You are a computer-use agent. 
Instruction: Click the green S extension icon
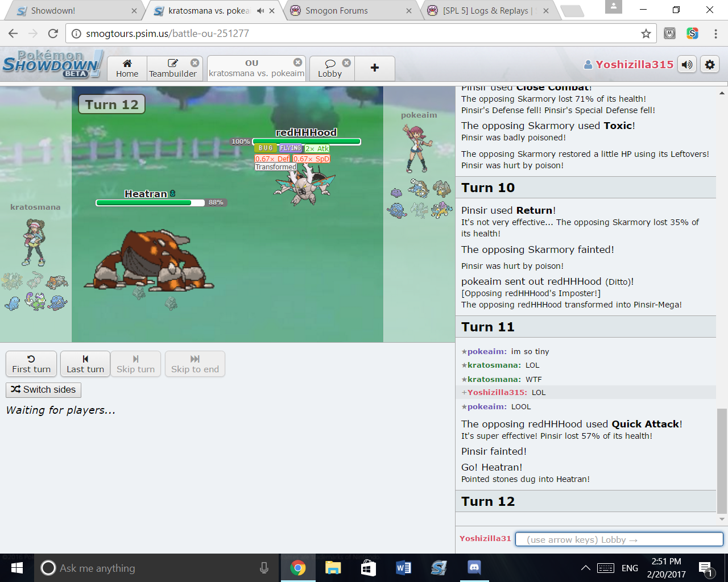point(692,34)
